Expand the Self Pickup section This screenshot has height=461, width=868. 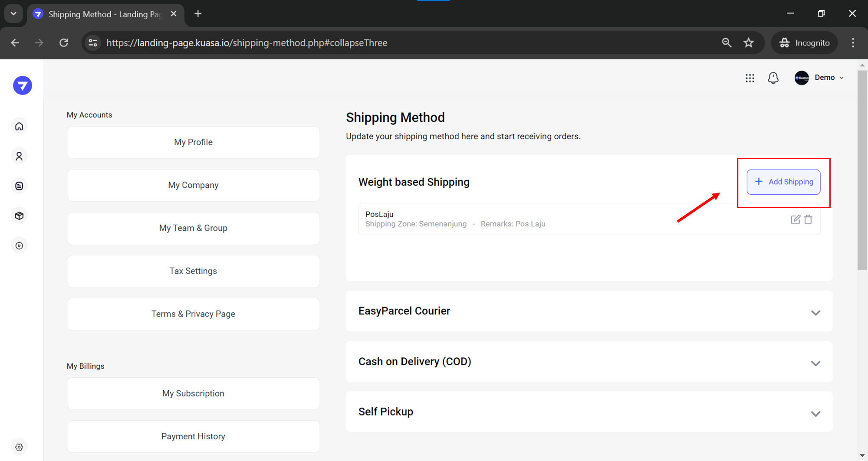pos(815,414)
